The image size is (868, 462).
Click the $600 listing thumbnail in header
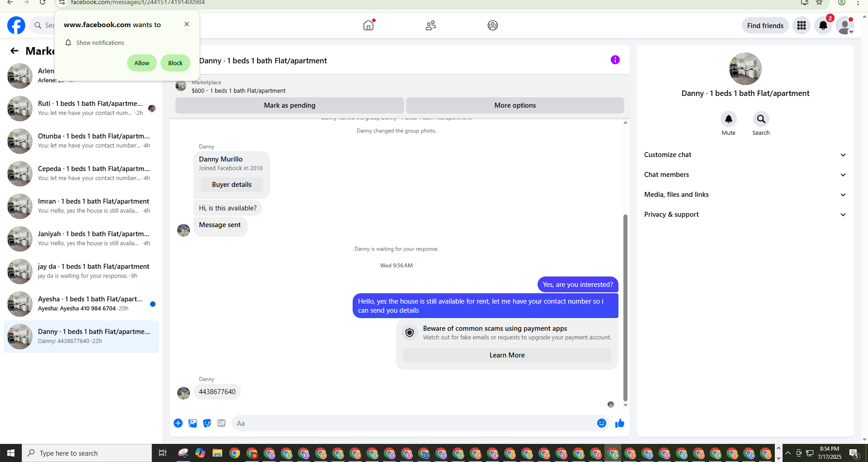[x=181, y=86]
